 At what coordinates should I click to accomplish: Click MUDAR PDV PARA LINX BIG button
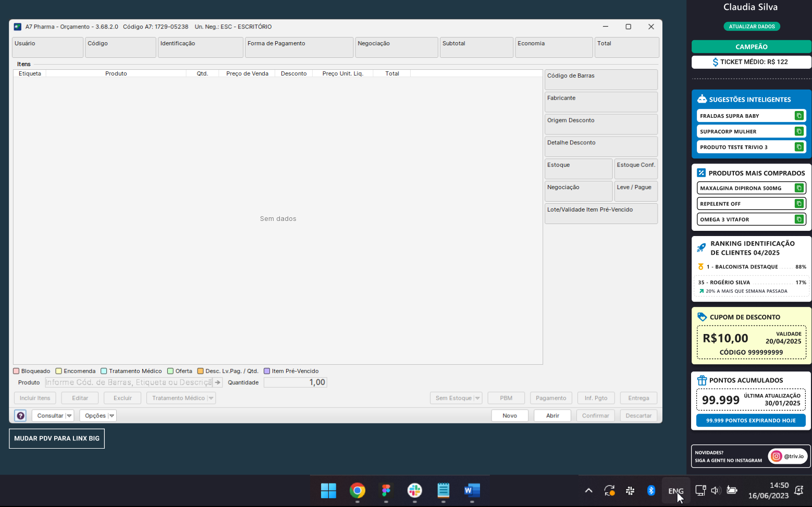click(x=57, y=439)
